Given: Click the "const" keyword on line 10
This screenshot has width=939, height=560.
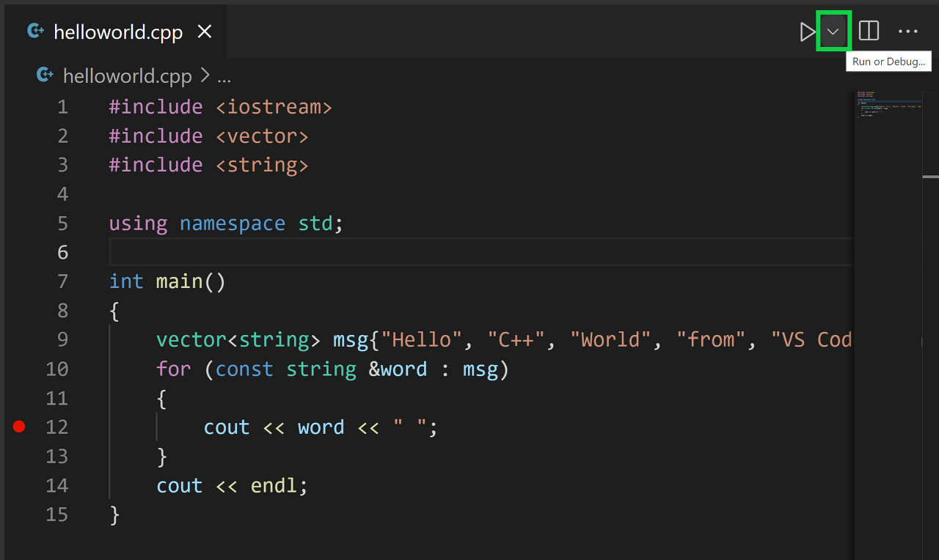Looking at the screenshot, I should click(x=244, y=369).
